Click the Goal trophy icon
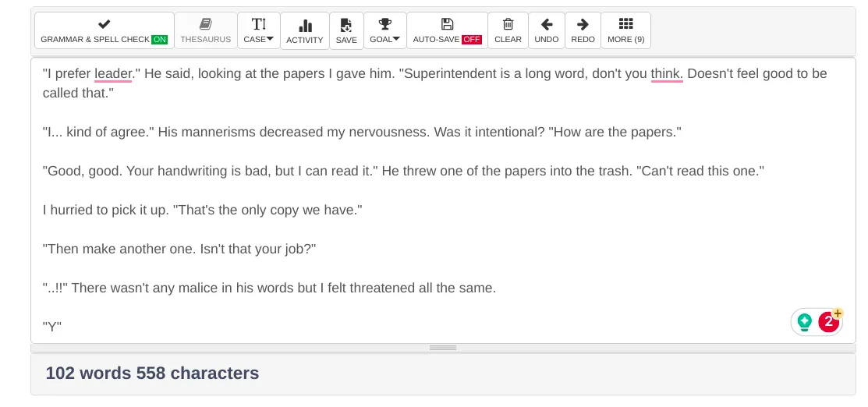The image size is (868, 407). pos(384,24)
